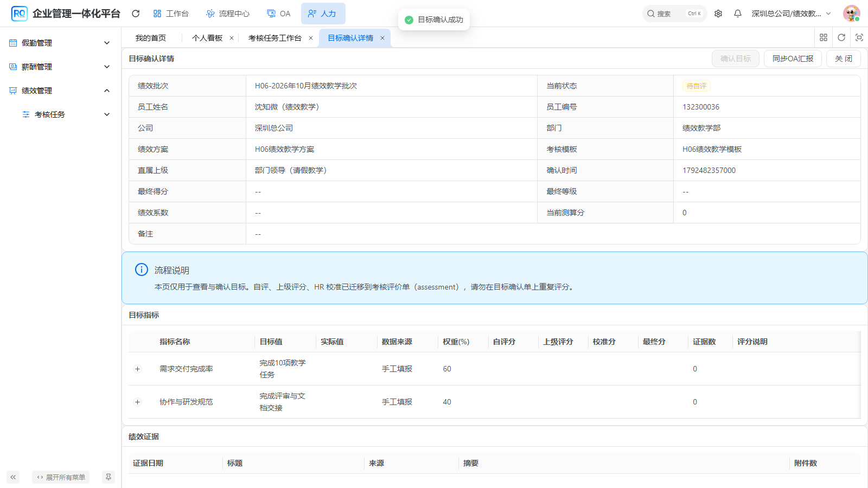Viewport: 868px width, 488px height.
Task: Click the user avatar picture
Action: click(x=851, y=14)
